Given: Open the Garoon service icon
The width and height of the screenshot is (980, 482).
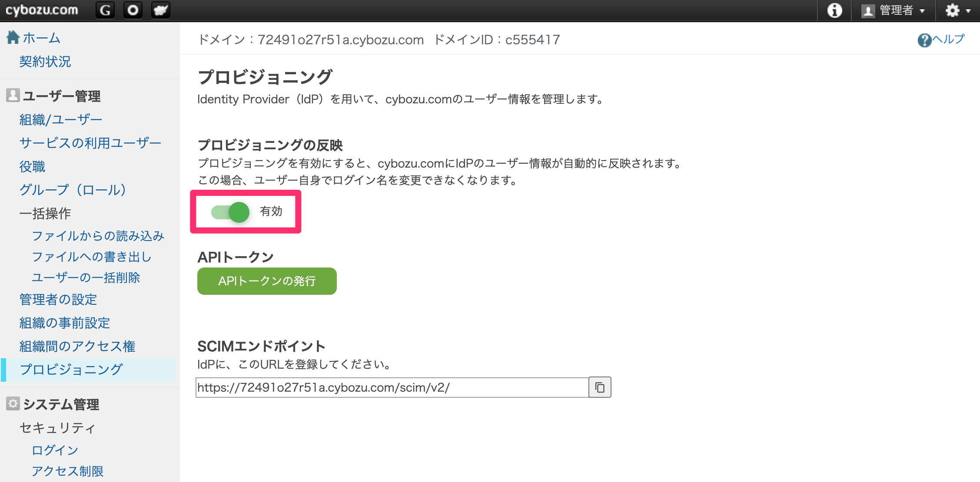Looking at the screenshot, I should click(105, 10).
